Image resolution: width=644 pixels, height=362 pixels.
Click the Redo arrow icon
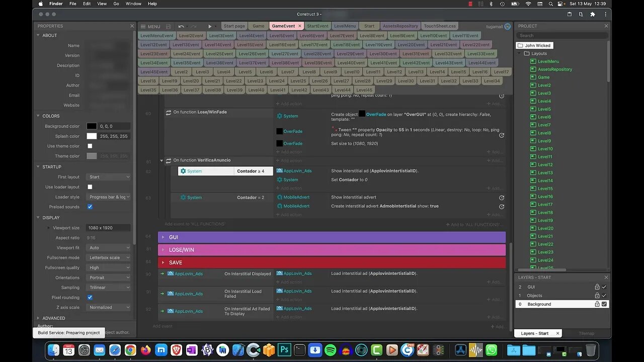coord(194,27)
